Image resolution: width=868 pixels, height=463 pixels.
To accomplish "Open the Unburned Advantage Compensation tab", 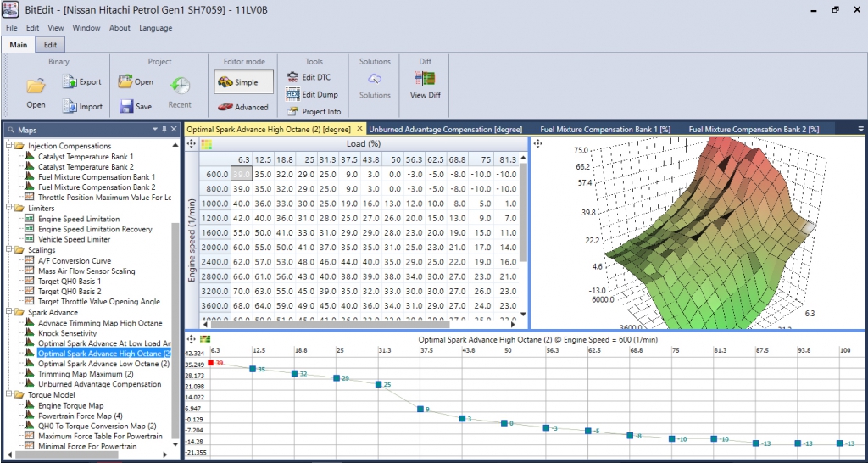I will tap(446, 129).
